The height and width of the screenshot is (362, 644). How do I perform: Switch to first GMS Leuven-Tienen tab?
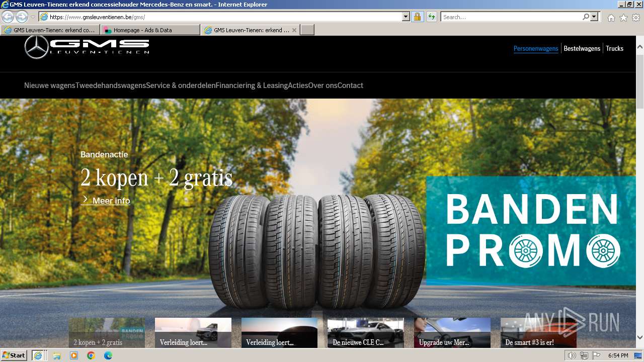tap(50, 30)
